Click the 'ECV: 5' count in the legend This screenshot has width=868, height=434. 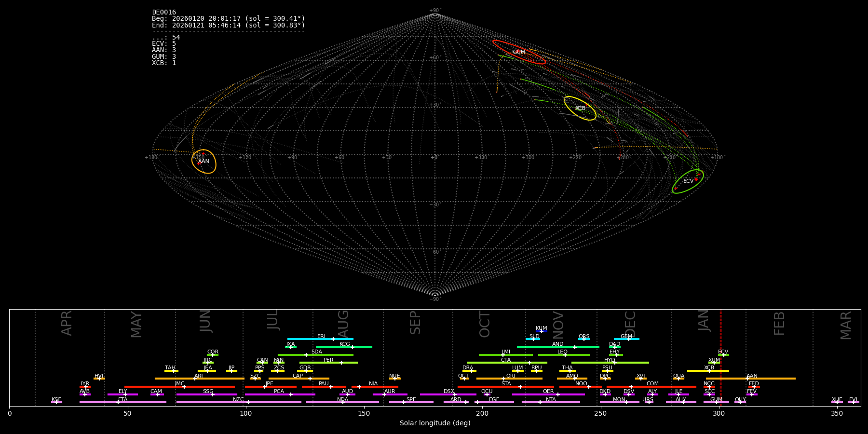(x=164, y=44)
